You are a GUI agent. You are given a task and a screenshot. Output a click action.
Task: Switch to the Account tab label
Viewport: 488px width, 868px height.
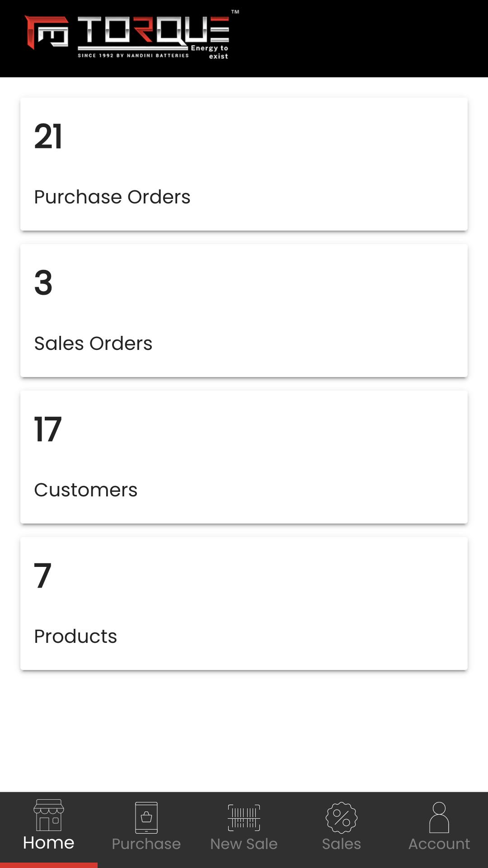439,844
